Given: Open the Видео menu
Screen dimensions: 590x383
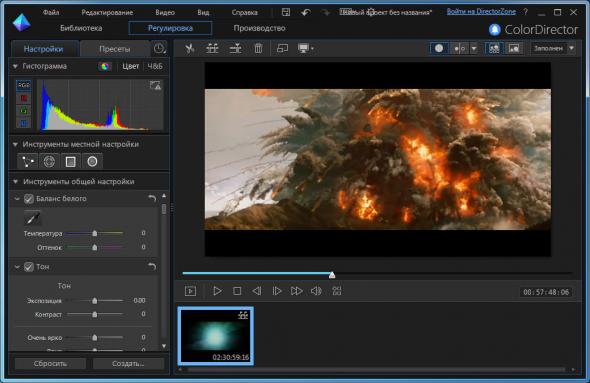Looking at the screenshot, I should coord(165,12).
